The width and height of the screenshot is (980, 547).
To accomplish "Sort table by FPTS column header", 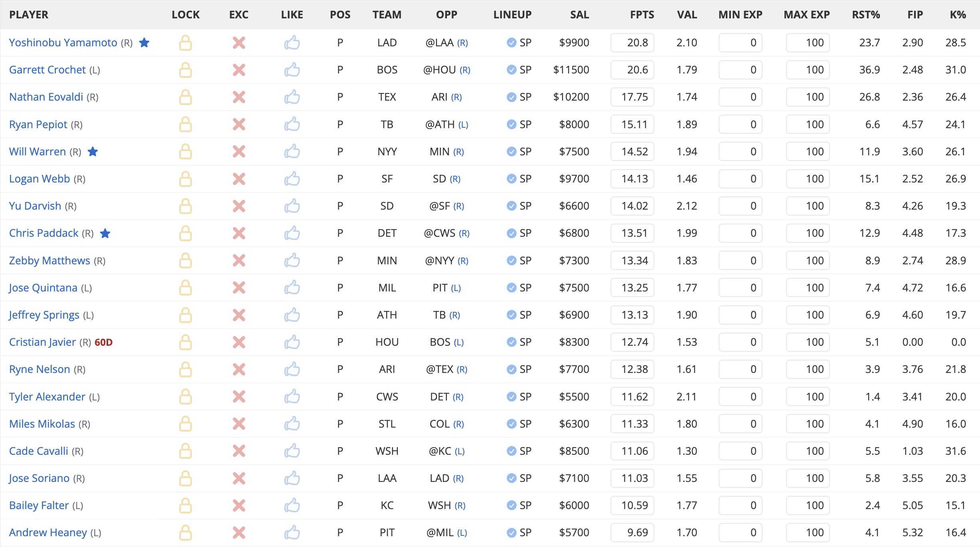I will (642, 15).
